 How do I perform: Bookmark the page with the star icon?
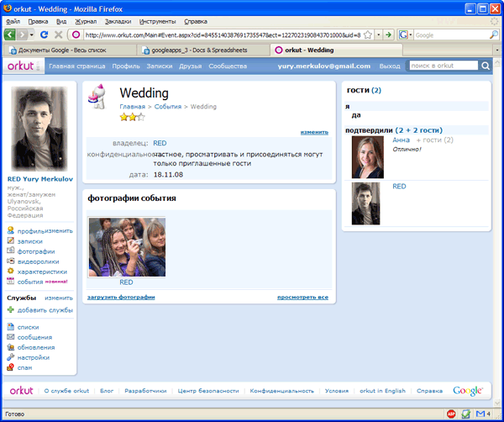[368, 34]
